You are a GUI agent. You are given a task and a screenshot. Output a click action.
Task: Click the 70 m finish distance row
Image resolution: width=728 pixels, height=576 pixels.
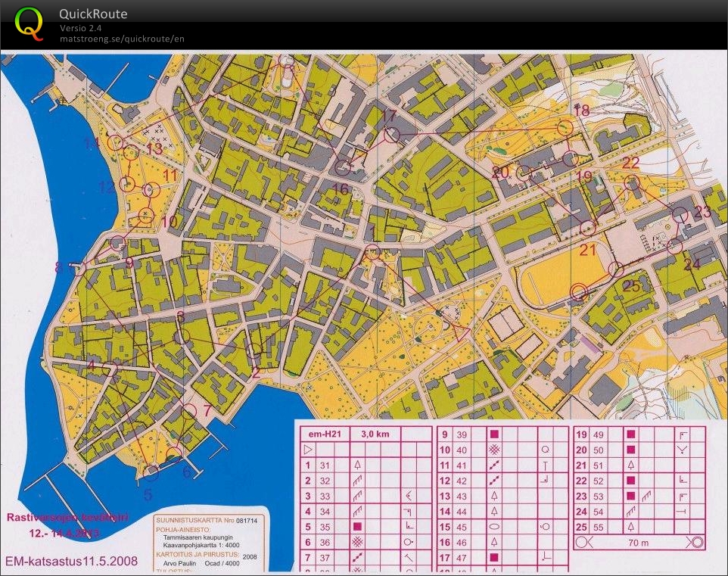[639, 542]
